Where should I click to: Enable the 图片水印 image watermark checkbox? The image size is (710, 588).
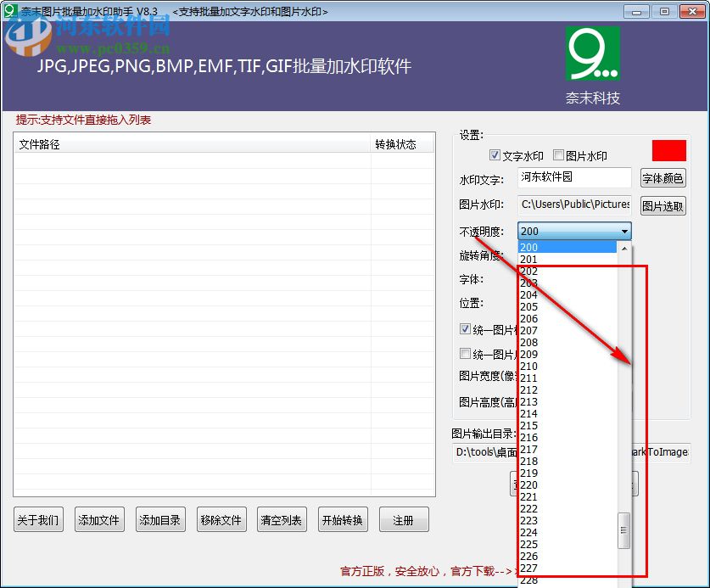click(x=556, y=155)
